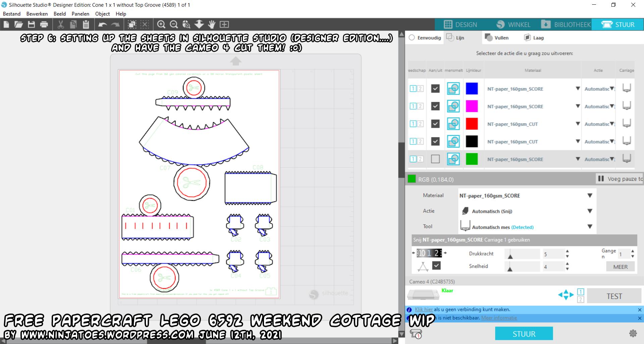Switch to the BIBLIOTHEEK tab
Viewport: 644px width, 344px height.
[566, 24]
